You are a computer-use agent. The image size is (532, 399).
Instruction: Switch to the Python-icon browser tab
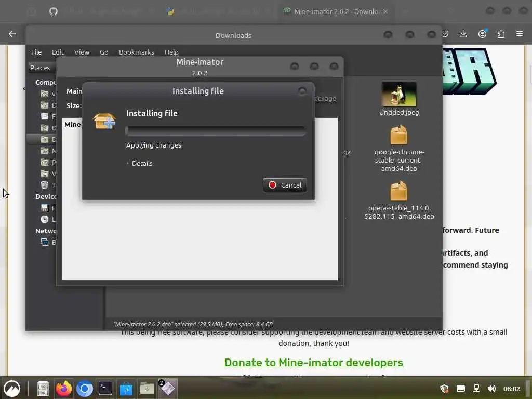click(x=170, y=11)
